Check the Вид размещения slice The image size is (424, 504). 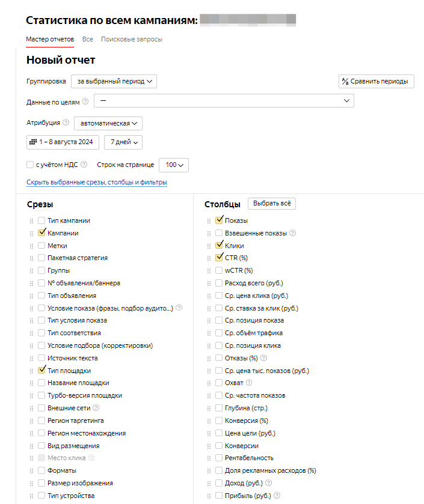(x=41, y=446)
